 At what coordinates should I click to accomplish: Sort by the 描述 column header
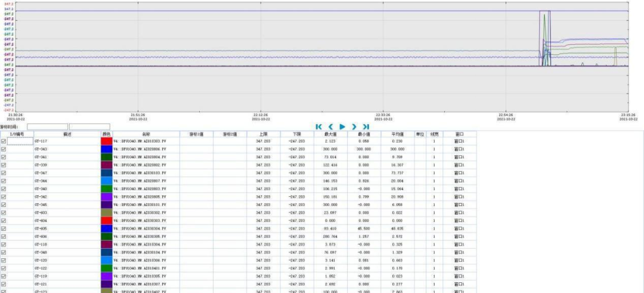(x=67, y=134)
